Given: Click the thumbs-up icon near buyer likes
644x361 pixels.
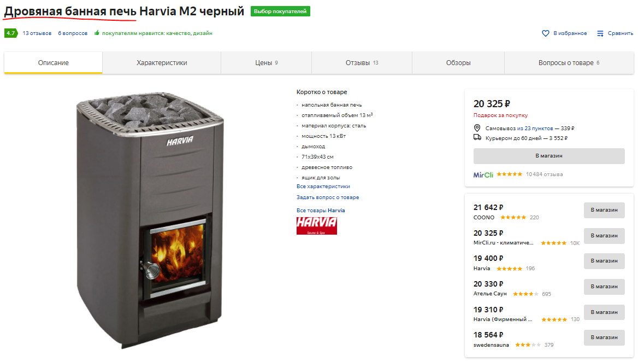Looking at the screenshot, I should (97, 33).
